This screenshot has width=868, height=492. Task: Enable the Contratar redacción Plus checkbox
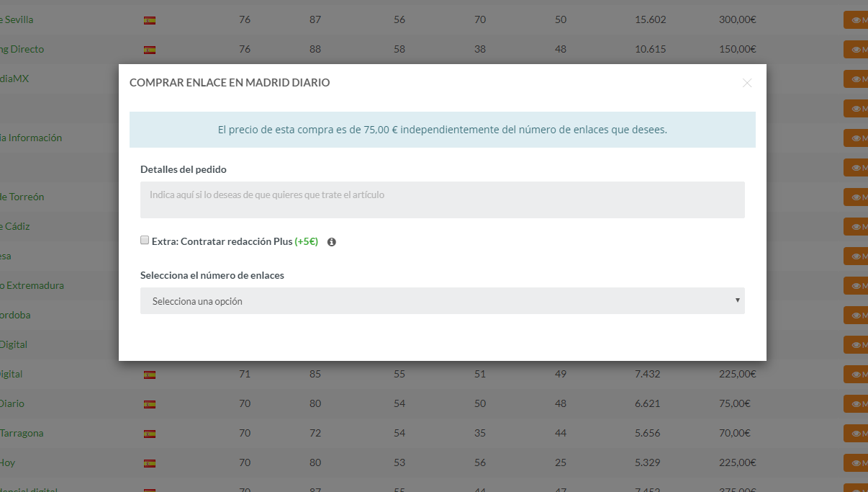click(145, 241)
